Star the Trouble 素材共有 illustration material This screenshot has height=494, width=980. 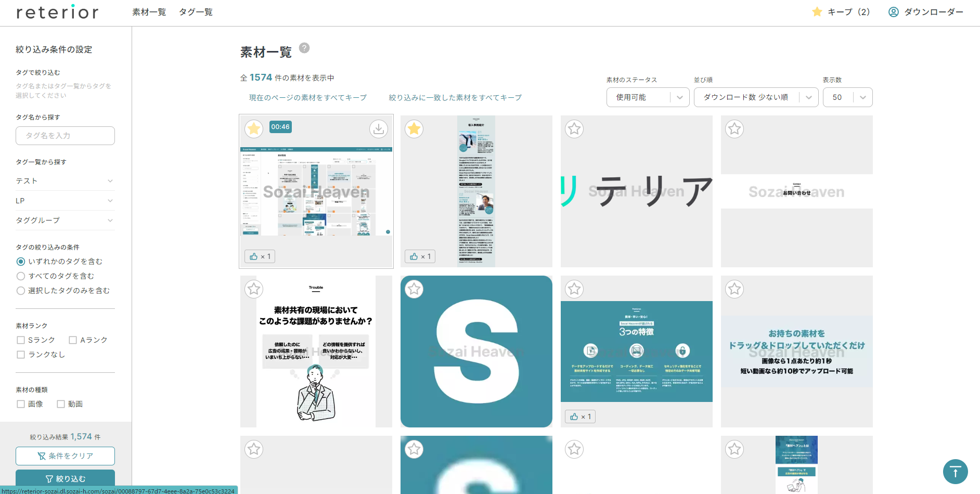coord(254,289)
